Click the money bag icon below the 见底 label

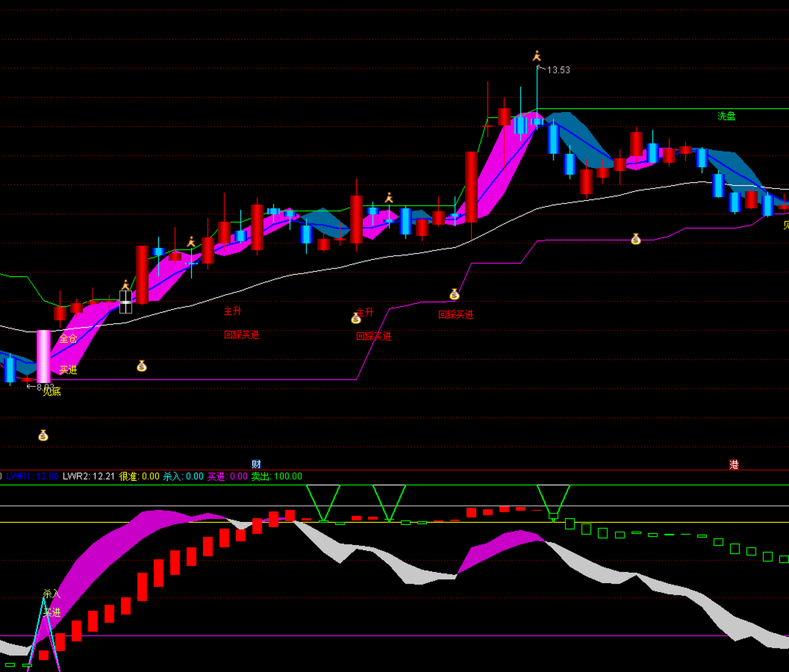(44, 435)
